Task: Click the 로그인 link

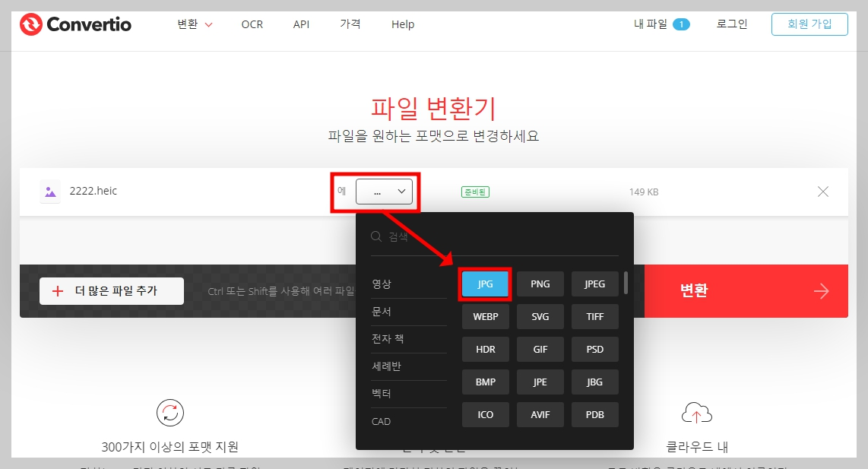Action: [730, 24]
